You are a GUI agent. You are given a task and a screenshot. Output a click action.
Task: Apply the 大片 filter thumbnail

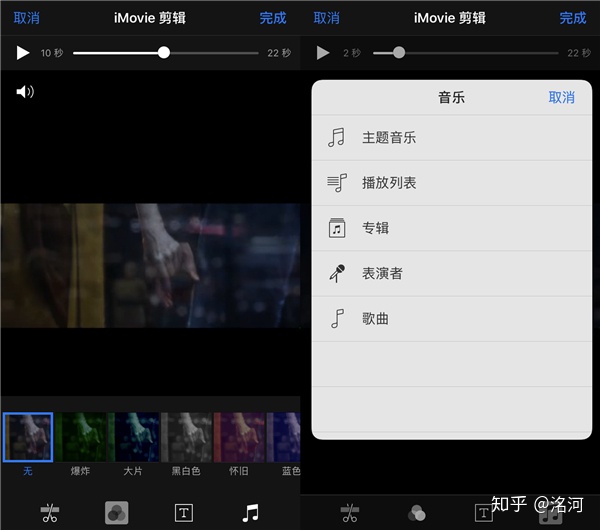(x=134, y=437)
